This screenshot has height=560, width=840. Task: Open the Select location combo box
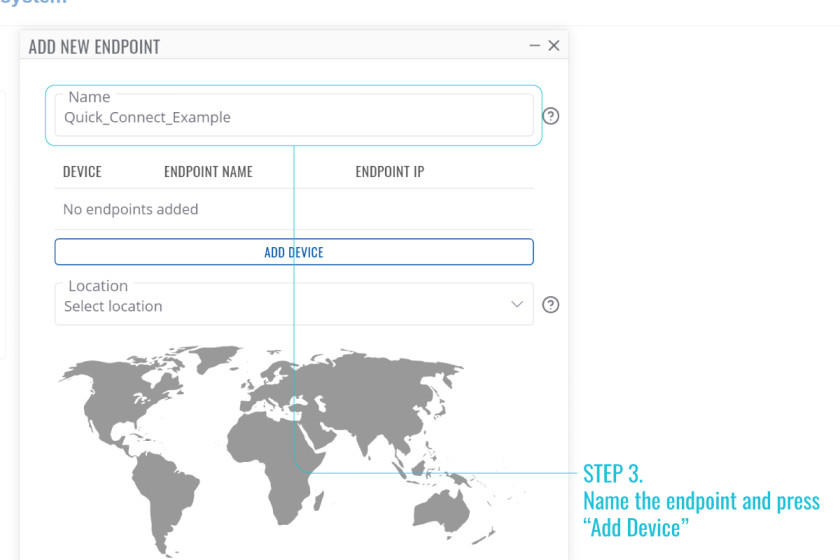[294, 304]
